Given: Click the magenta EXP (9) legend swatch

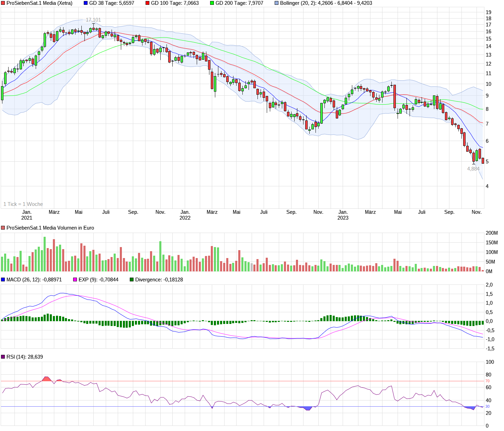Looking at the screenshot, I should pos(75,280).
